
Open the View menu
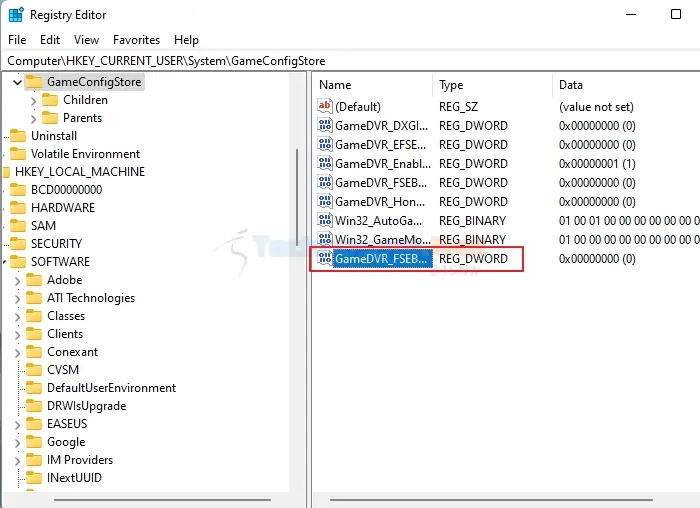tap(86, 40)
